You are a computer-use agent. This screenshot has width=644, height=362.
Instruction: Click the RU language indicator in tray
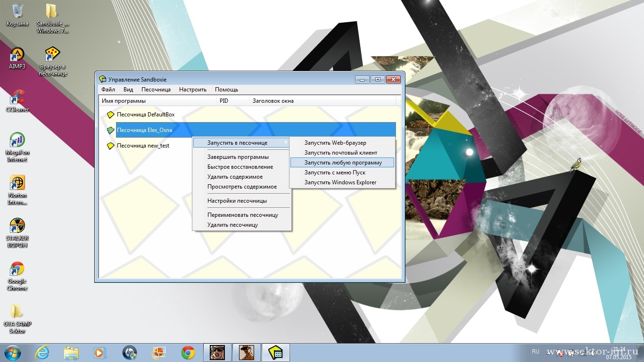click(x=536, y=352)
